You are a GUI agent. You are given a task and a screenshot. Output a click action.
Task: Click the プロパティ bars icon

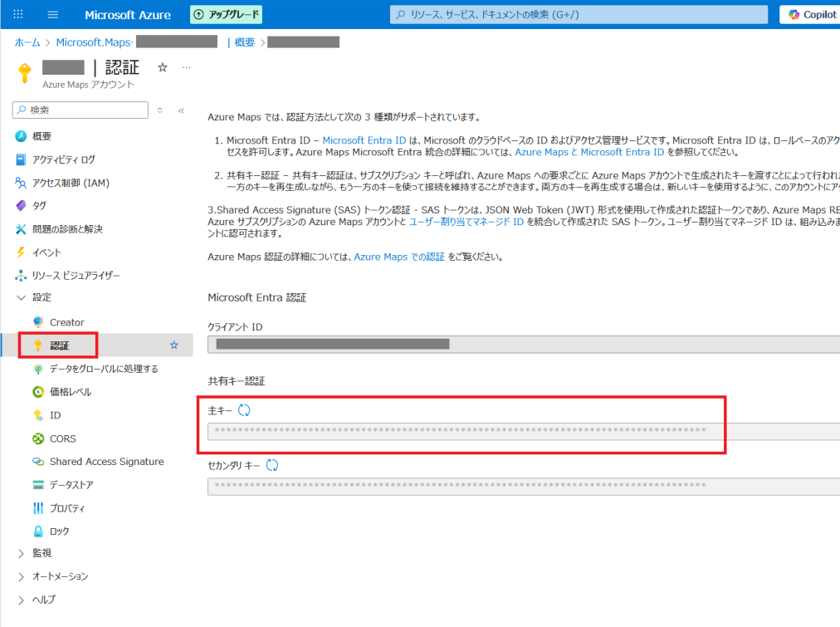pyautogui.click(x=38, y=508)
